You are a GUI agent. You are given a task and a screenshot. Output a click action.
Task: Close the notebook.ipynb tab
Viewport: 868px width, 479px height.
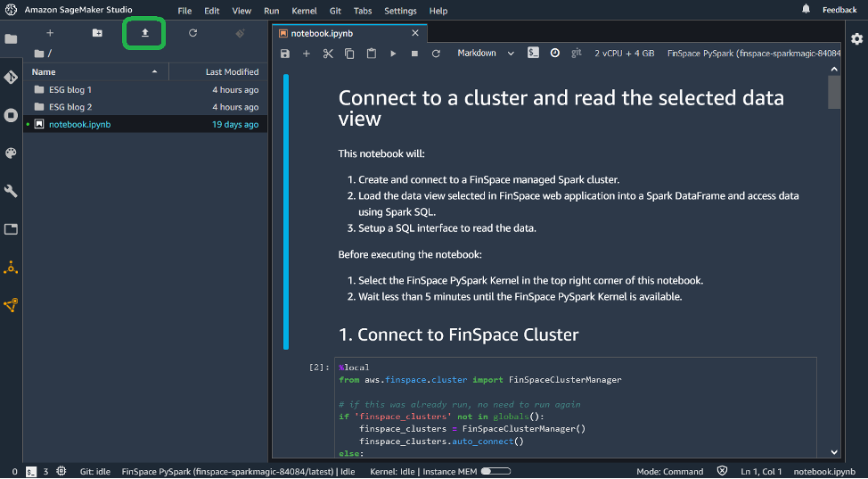coord(415,33)
